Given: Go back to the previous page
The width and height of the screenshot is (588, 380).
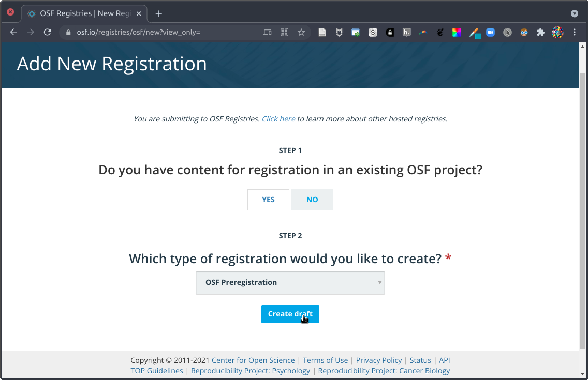Looking at the screenshot, I should (14, 32).
